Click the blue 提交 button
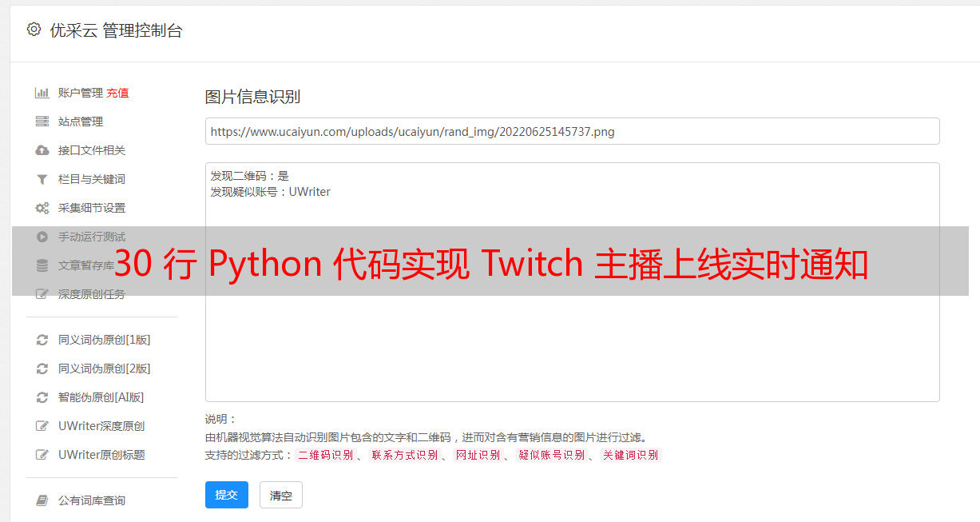This screenshot has height=522, width=980. 227,495
